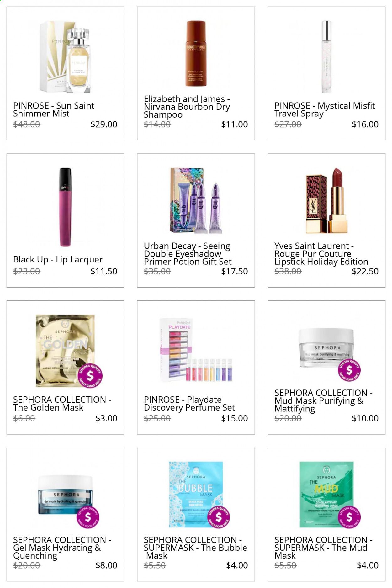
Task: Click the Mud Mask Purifying jar price badge
Action: coord(349,370)
